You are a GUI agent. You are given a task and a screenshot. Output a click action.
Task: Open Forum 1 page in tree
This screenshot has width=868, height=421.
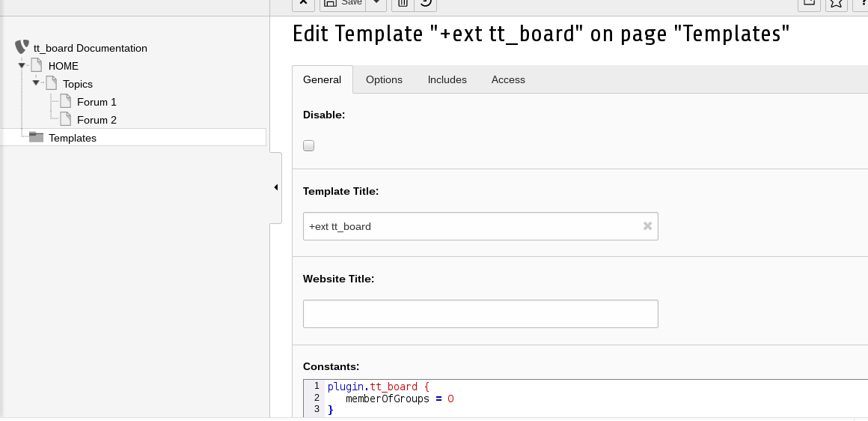point(97,102)
